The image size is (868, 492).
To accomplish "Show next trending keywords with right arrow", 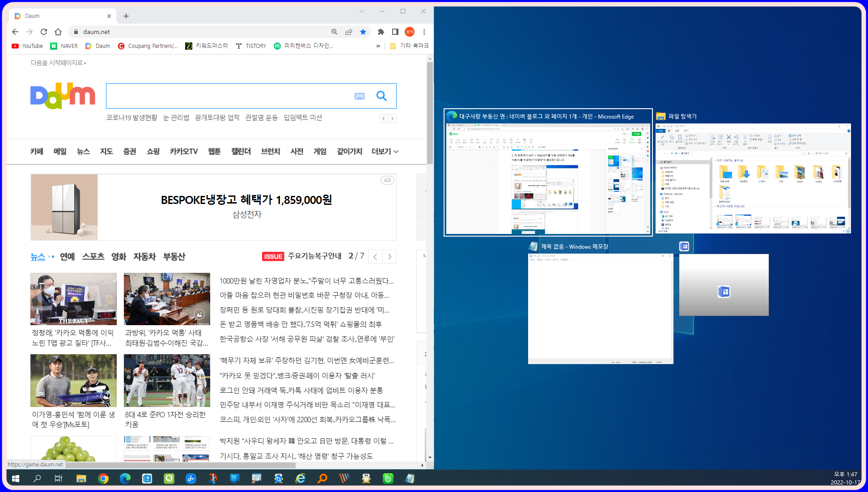I will click(392, 119).
